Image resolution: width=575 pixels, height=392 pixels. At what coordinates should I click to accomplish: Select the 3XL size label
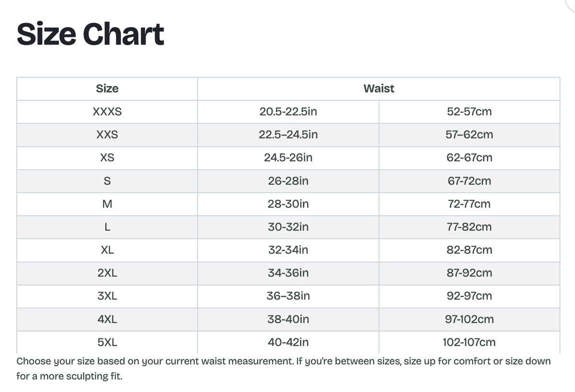(107, 296)
